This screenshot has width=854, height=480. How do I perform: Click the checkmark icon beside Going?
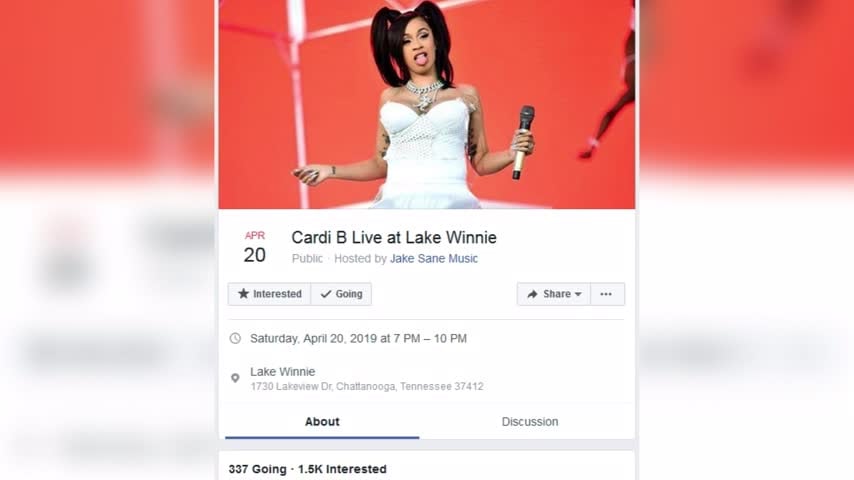(326, 294)
